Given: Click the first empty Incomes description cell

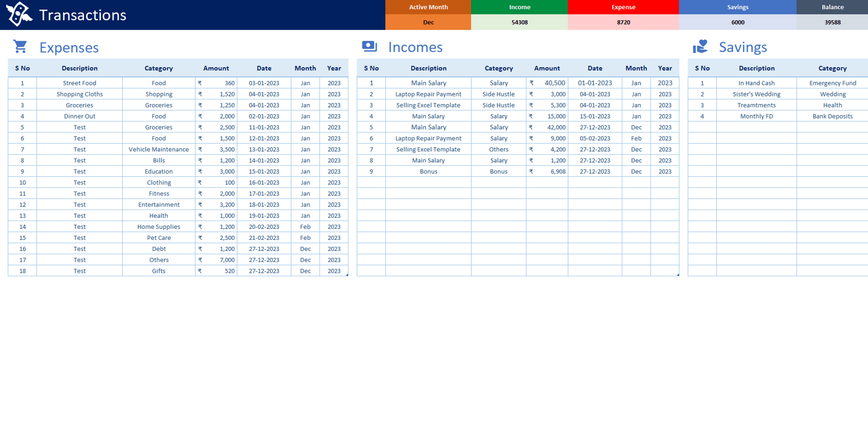Looking at the screenshot, I should click(428, 183).
